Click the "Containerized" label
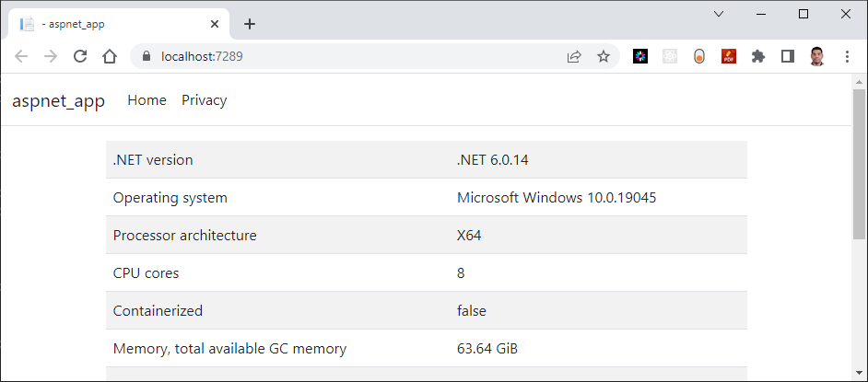The width and height of the screenshot is (868, 382). (158, 311)
